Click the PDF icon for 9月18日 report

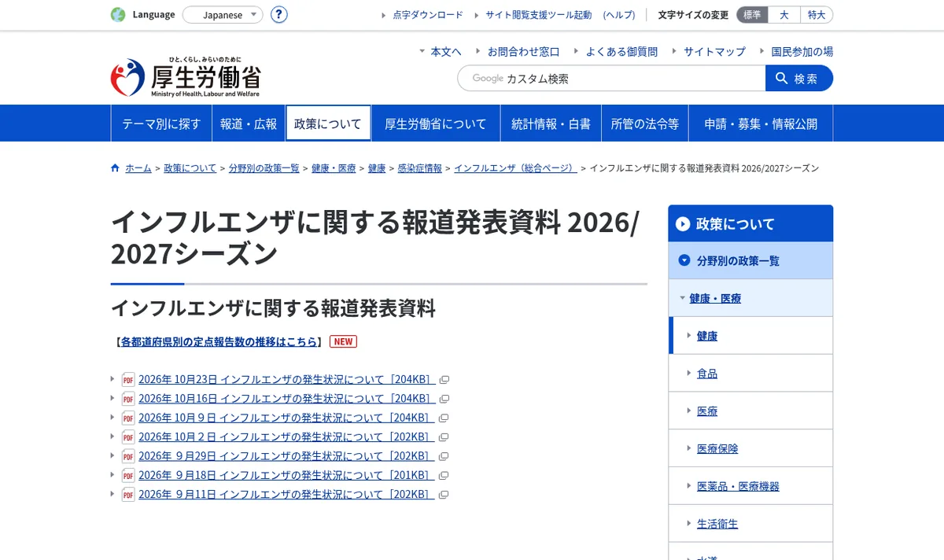(x=128, y=476)
